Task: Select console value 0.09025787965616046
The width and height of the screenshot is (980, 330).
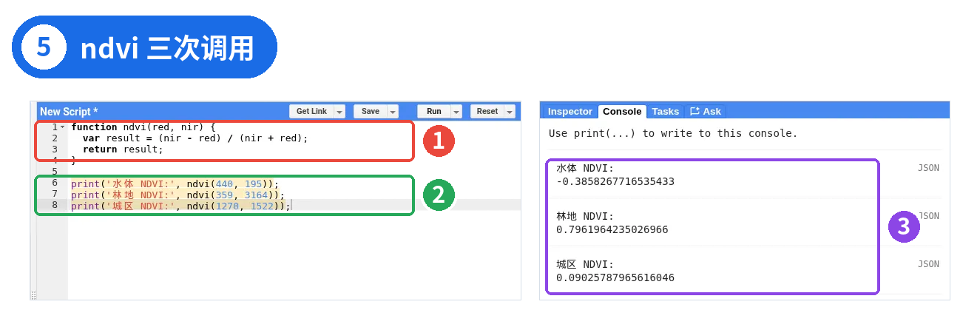Action: pos(615,277)
